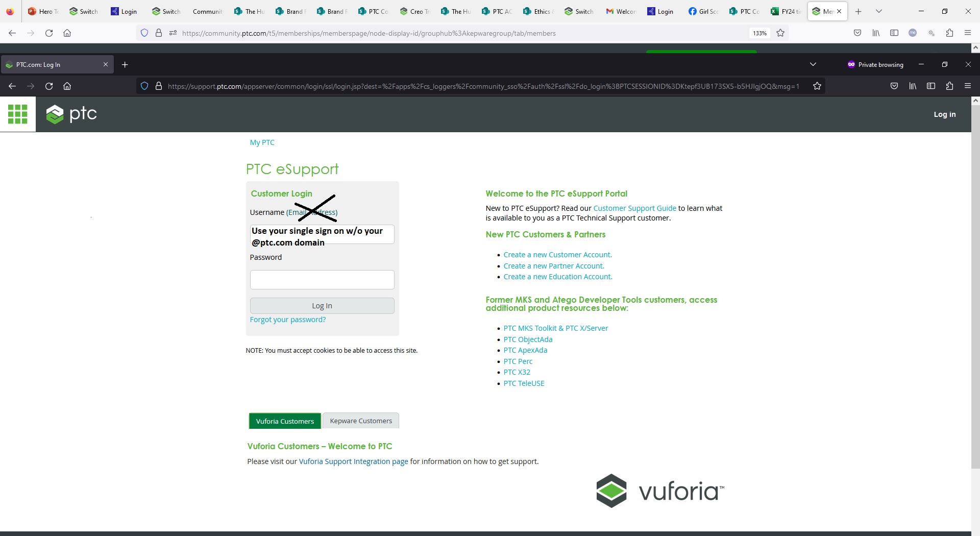Bookmark this page with the star icon
This screenshot has width=980, height=536.
pyautogui.click(x=817, y=86)
